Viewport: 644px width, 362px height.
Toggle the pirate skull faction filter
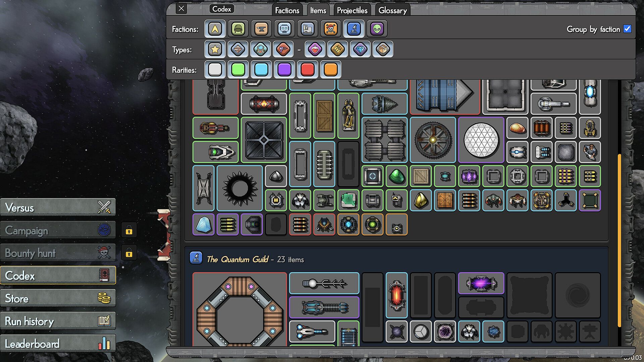(330, 29)
